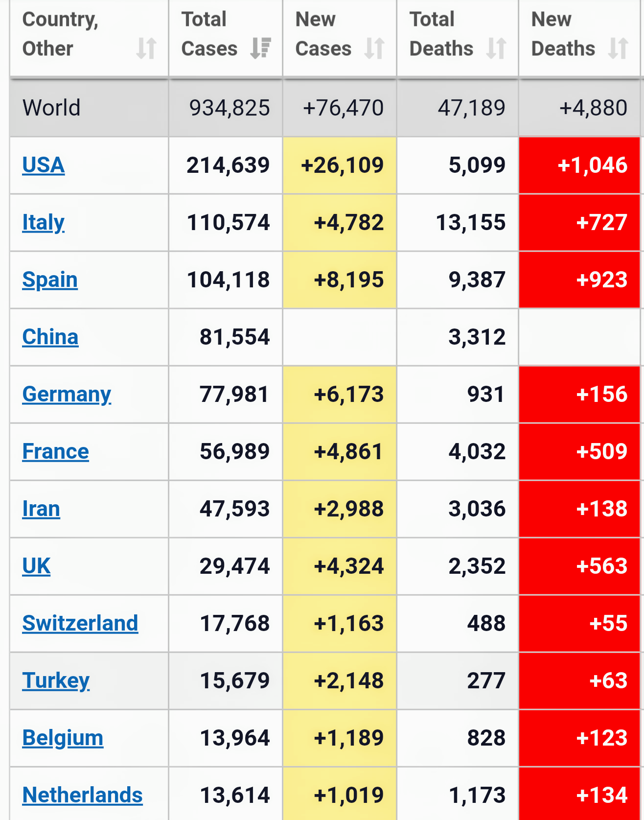
Task: Sort by New Deaths arrows icon
Action: [x=618, y=48]
